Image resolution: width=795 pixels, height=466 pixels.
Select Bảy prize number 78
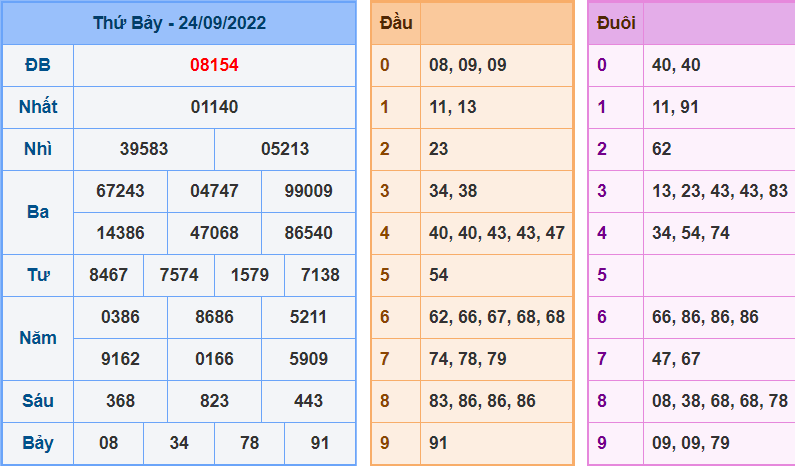pyautogui.click(x=250, y=444)
